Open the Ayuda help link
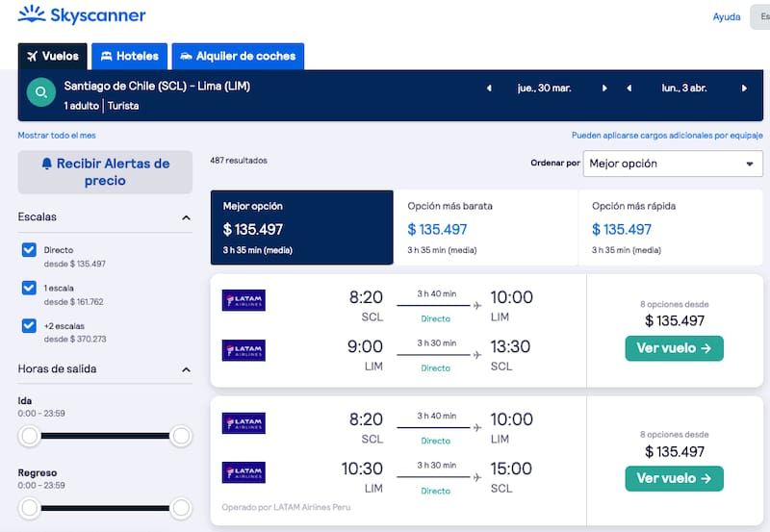 coord(726,17)
